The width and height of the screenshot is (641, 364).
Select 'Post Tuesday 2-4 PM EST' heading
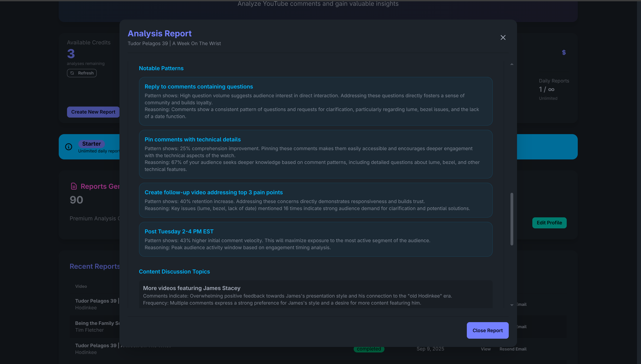pos(179,231)
